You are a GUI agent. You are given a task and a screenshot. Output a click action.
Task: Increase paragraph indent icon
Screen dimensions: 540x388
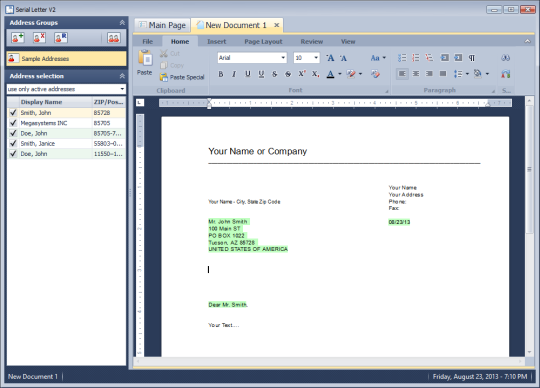(x=458, y=58)
